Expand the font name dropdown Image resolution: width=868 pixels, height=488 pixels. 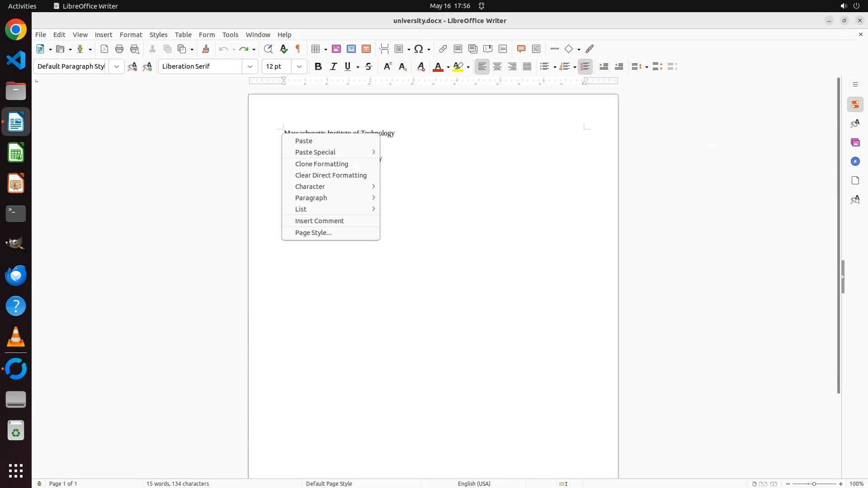click(x=250, y=67)
